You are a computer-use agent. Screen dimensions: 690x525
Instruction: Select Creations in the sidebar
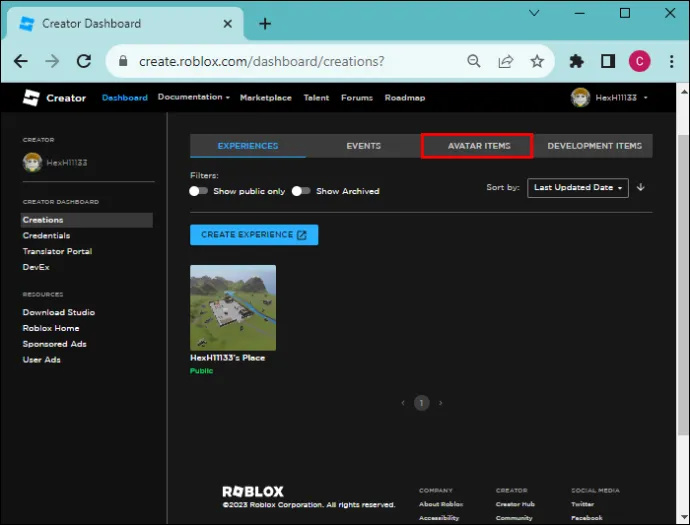[x=87, y=220]
